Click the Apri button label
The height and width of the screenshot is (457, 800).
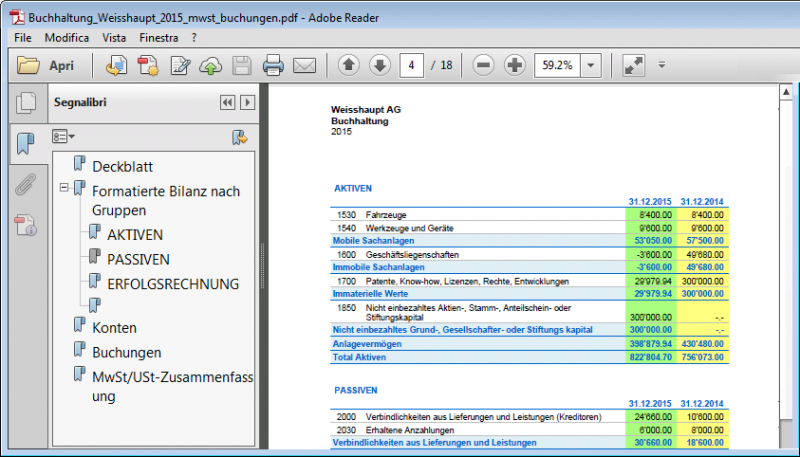tap(61, 66)
